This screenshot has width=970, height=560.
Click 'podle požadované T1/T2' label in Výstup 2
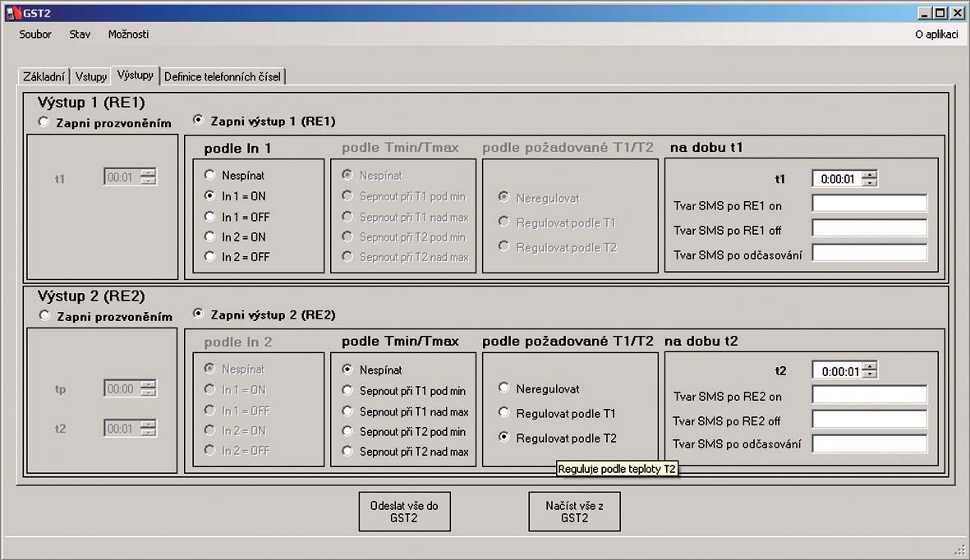tap(568, 341)
